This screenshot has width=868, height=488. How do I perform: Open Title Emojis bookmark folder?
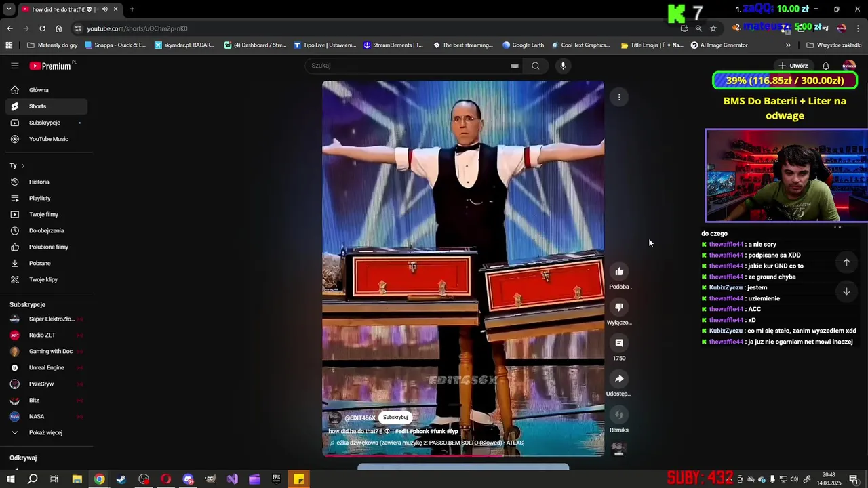pos(652,45)
